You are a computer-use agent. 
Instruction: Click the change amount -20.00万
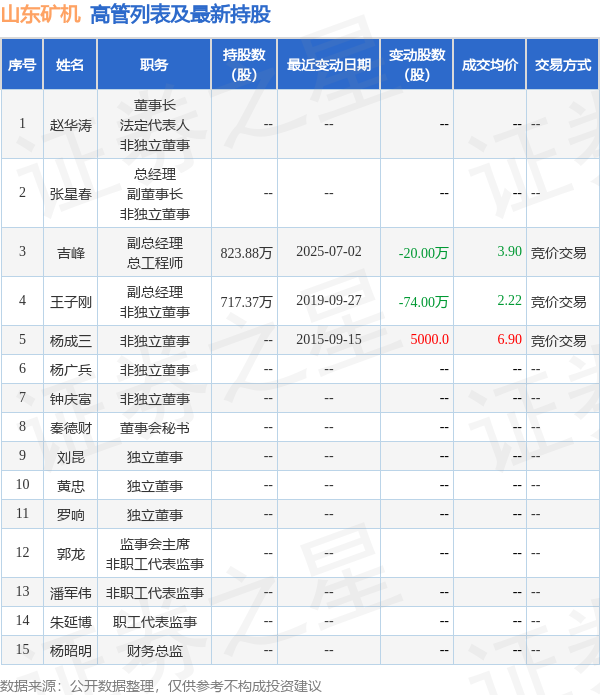click(x=424, y=253)
